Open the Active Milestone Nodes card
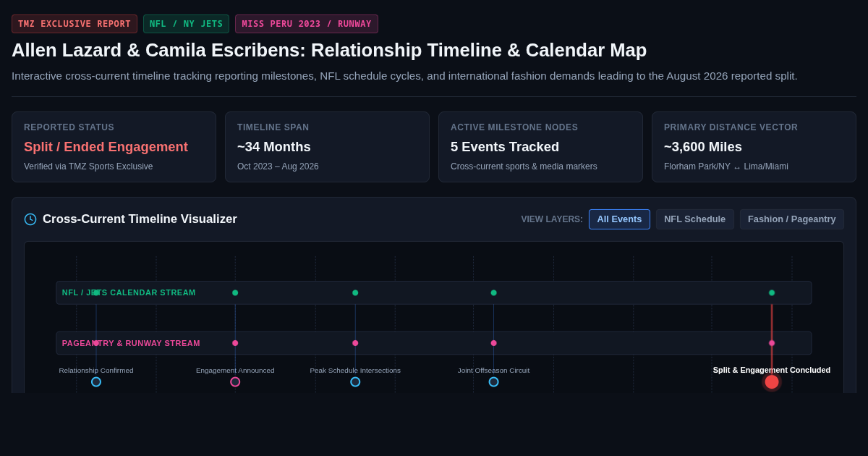868x456 pixels. coord(540,147)
